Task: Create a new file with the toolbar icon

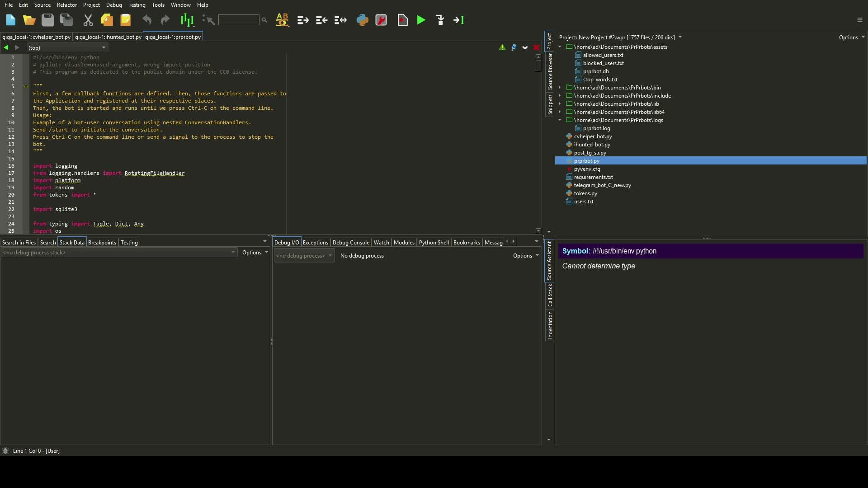Action: point(10,20)
